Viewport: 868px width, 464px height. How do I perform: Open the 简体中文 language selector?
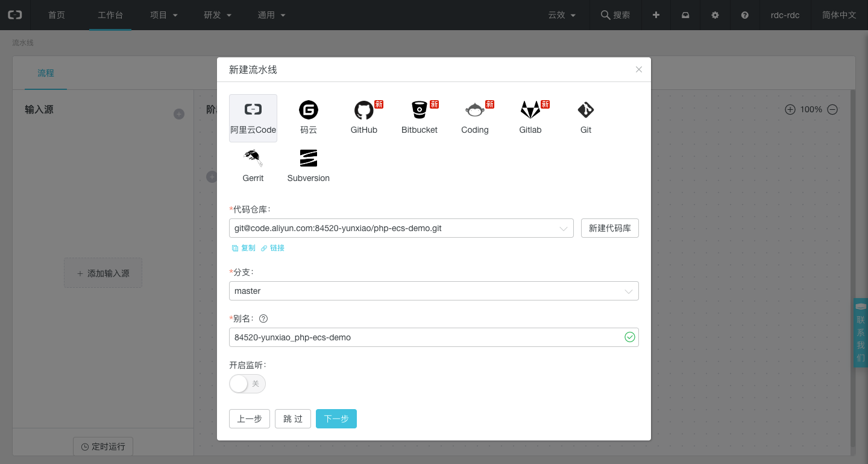coord(839,15)
